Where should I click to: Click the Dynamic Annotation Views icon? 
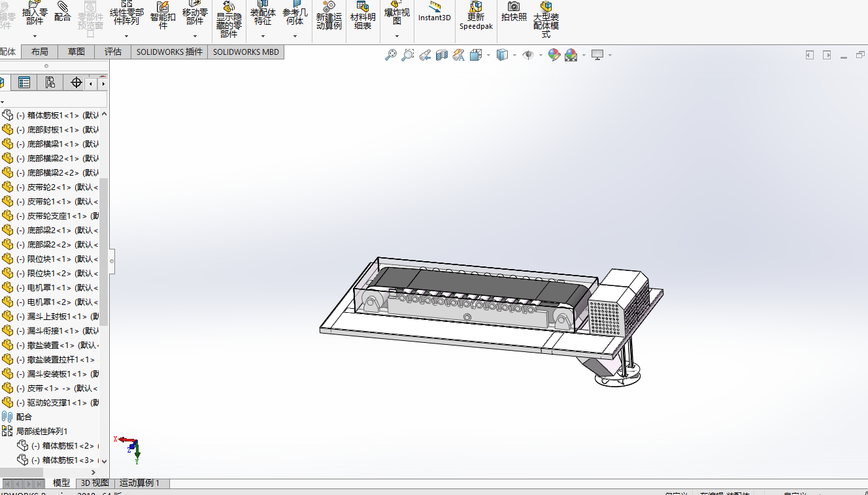tap(459, 56)
